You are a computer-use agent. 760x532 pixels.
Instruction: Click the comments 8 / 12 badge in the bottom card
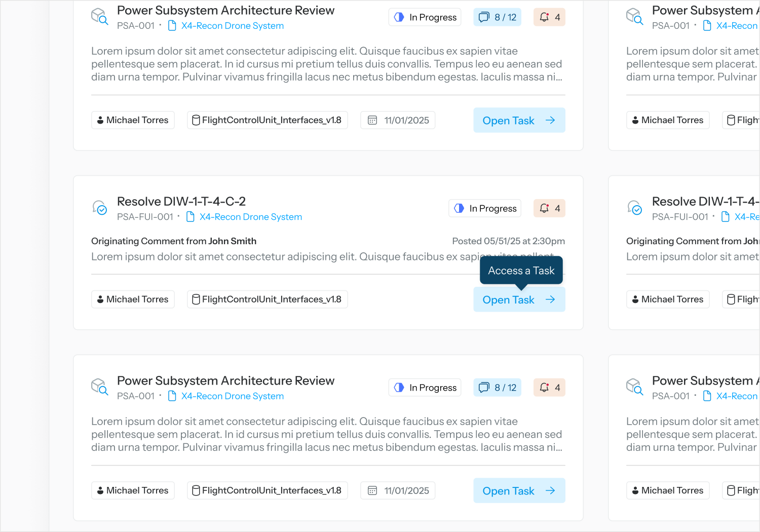pyautogui.click(x=498, y=388)
